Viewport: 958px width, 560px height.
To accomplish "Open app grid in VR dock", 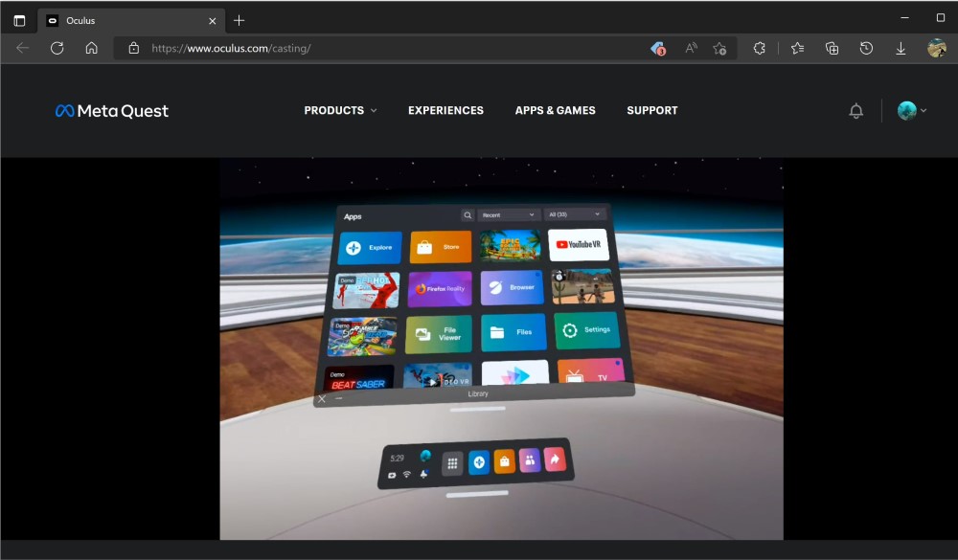I will tap(452, 463).
